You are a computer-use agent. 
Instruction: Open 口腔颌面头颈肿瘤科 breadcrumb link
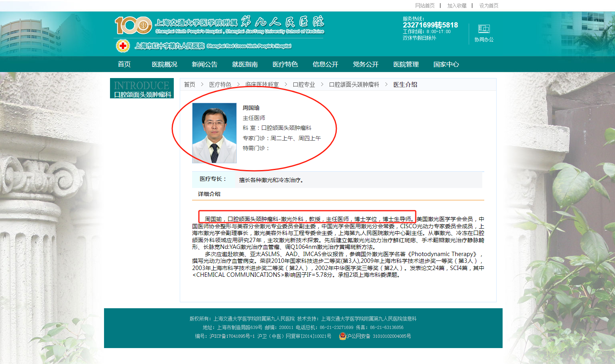354,84
